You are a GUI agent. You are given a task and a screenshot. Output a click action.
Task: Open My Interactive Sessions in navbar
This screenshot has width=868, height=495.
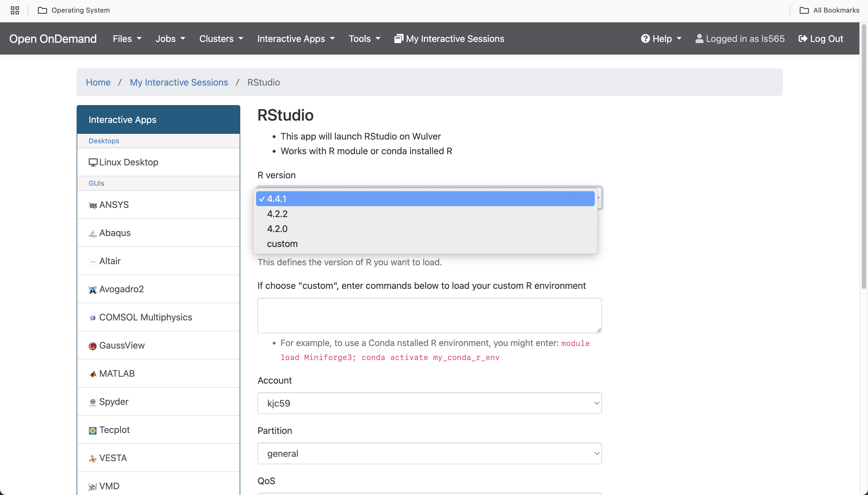(x=449, y=38)
